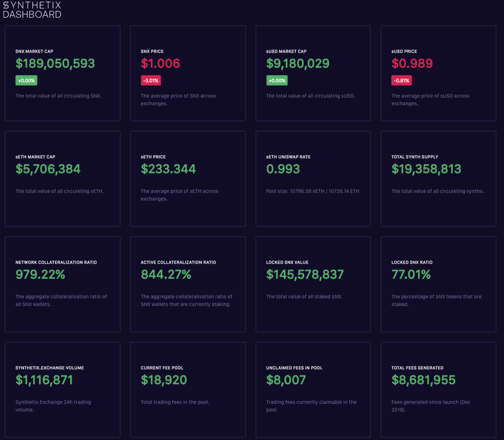Click the SNX Market Cap +0.00% badge

pyautogui.click(x=26, y=81)
